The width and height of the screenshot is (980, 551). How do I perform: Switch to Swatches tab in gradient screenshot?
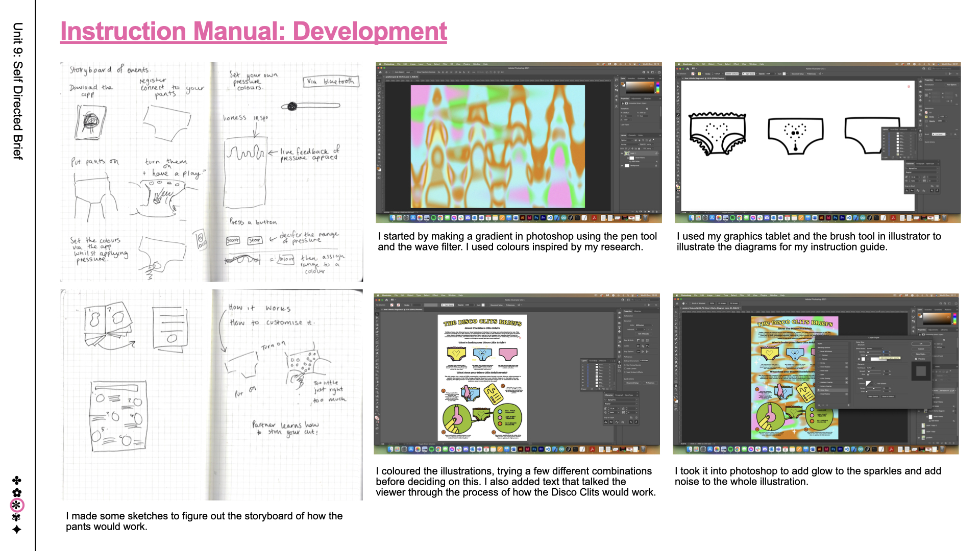[x=631, y=79]
